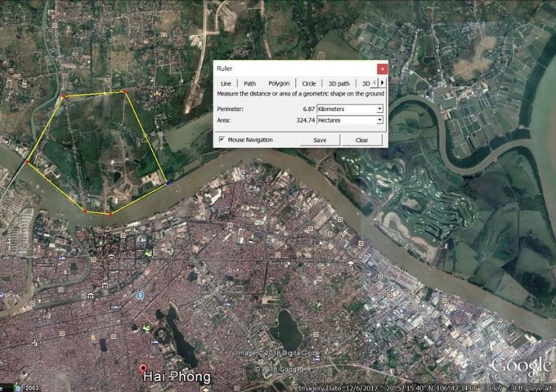556x392 pixels.
Task: Open the 3D path tab
Action: 339,83
